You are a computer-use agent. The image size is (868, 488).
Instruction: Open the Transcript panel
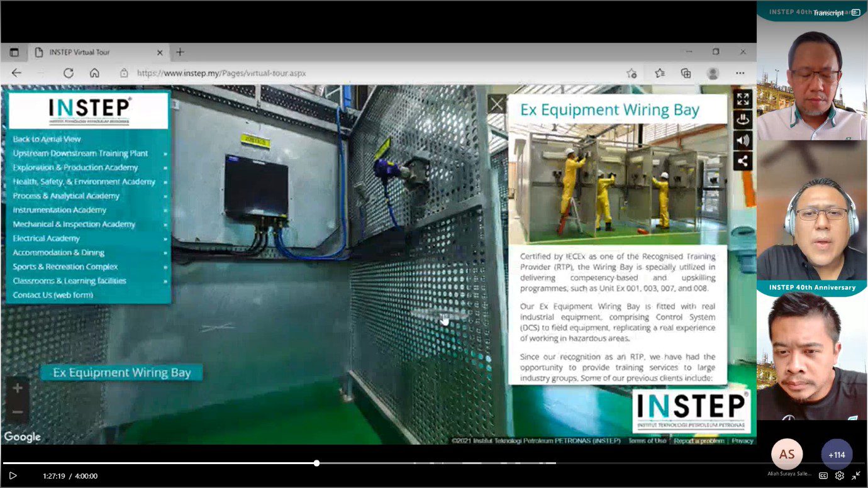(x=837, y=13)
